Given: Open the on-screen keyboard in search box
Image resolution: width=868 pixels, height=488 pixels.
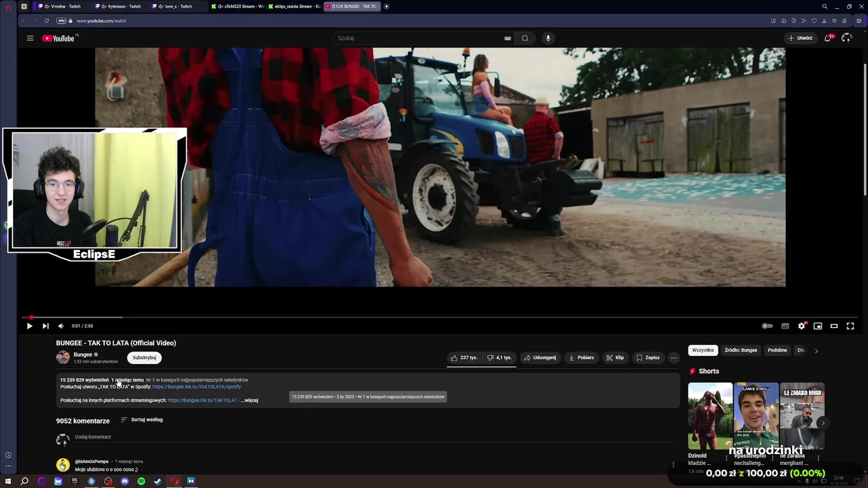Looking at the screenshot, I should click(x=507, y=38).
